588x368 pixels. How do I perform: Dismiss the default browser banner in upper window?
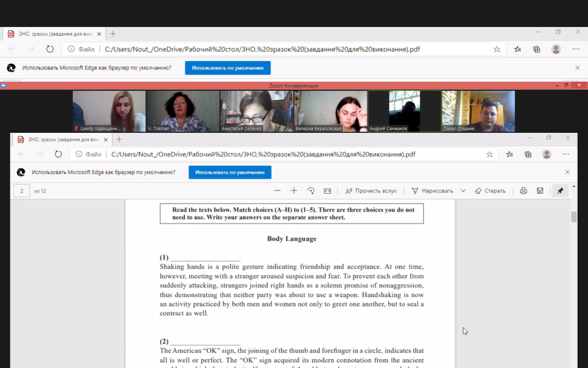pos(578,68)
